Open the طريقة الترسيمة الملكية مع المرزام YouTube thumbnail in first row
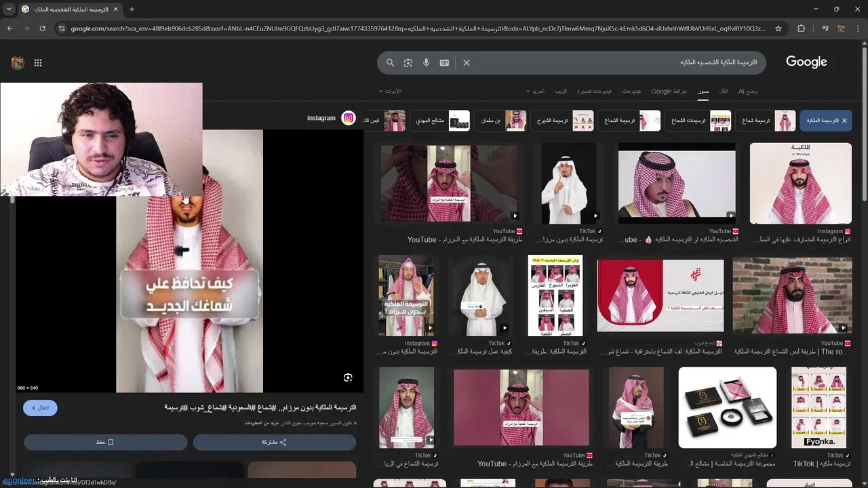 [x=448, y=183]
